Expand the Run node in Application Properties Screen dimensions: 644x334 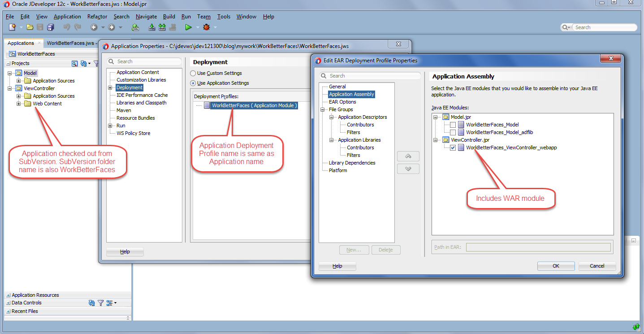(x=110, y=126)
